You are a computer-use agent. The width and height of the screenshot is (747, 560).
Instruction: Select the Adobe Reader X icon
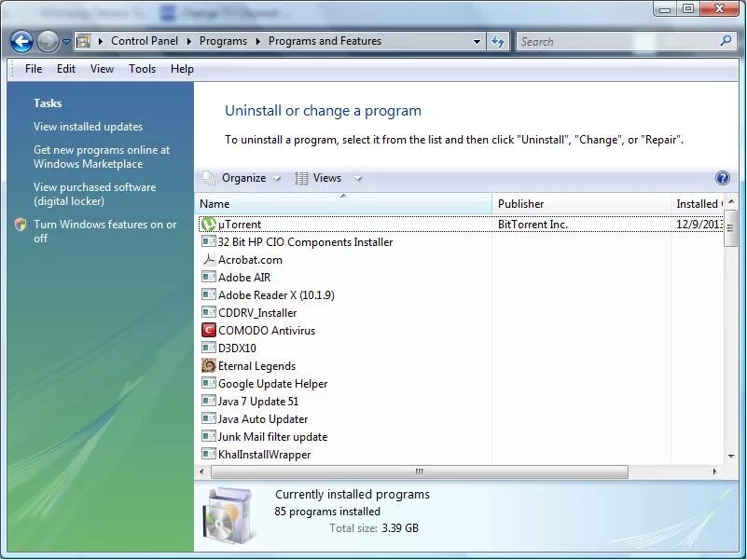(x=208, y=294)
